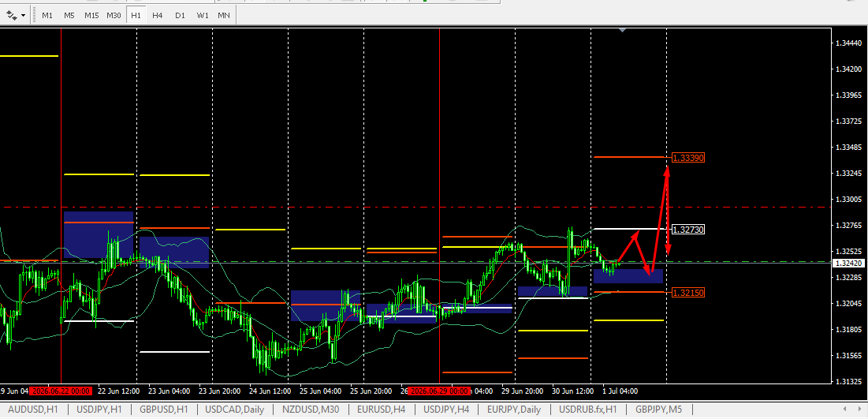The image size is (868, 419).
Task: Click the 24 Jun 12:00 time label
Action: tap(270, 391)
